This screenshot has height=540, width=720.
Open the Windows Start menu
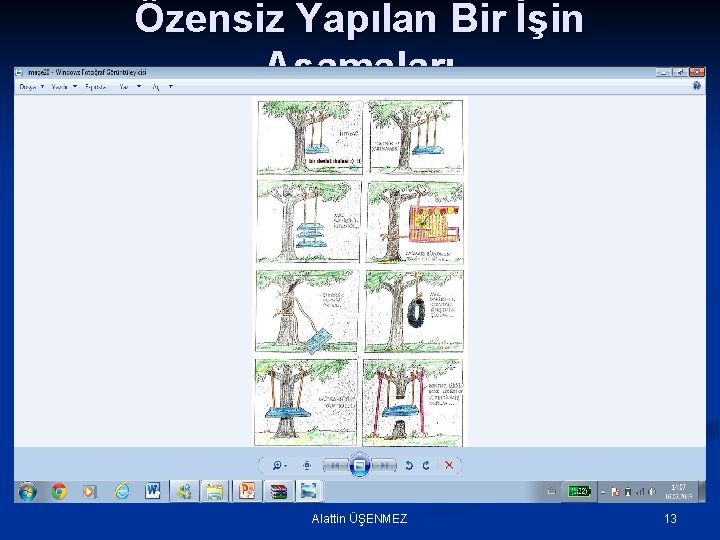[x=28, y=492]
